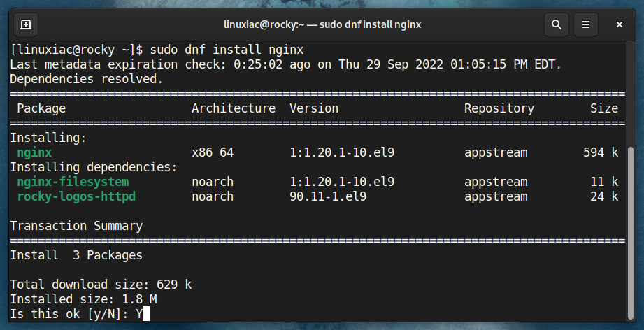Click the 'nginx-filesystem' package name

tap(73, 182)
